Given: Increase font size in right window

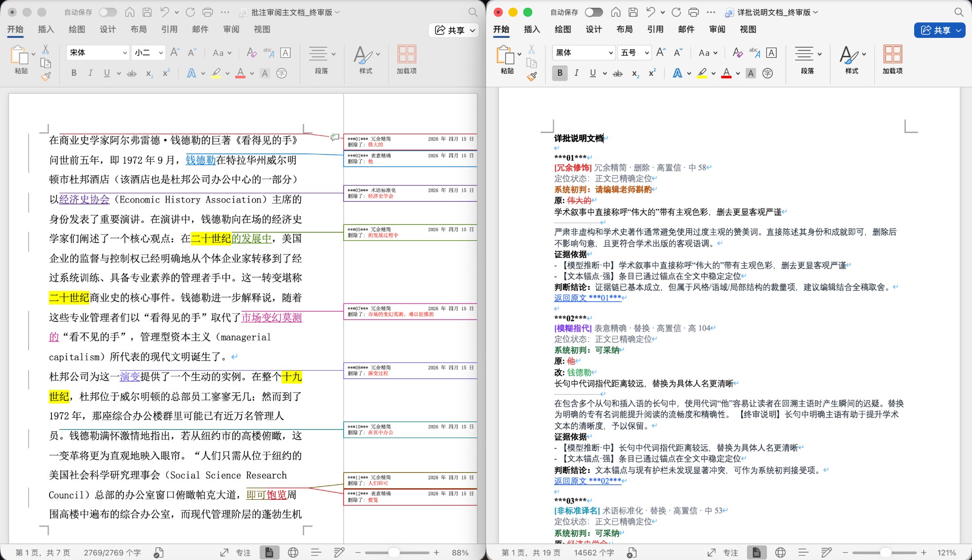Looking at the screenshot, I should click(661, 52).
